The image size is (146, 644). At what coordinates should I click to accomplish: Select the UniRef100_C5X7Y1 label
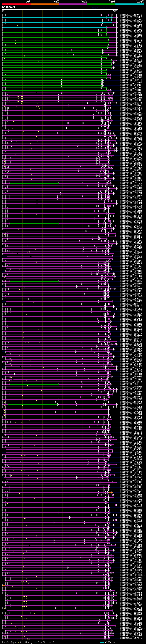pyautogui.click(x=131, y=60)
